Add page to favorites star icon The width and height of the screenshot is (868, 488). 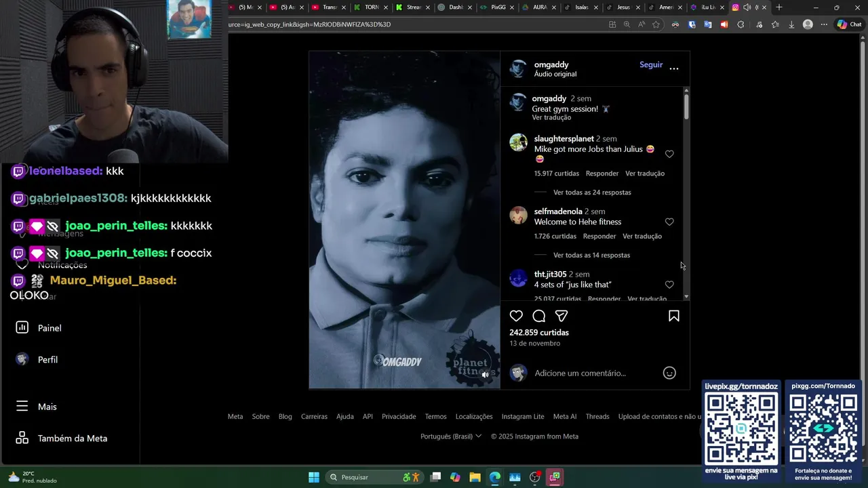(656, 24)
